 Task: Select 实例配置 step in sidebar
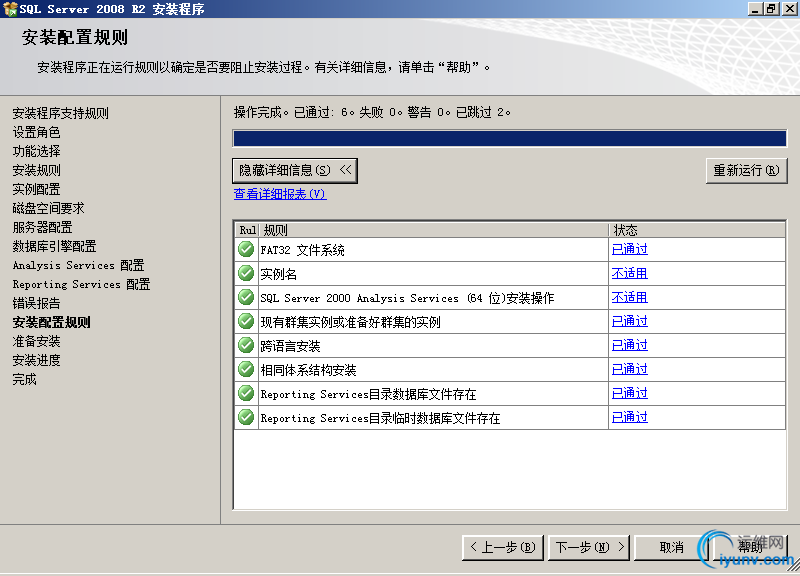(x=36, y=189)
